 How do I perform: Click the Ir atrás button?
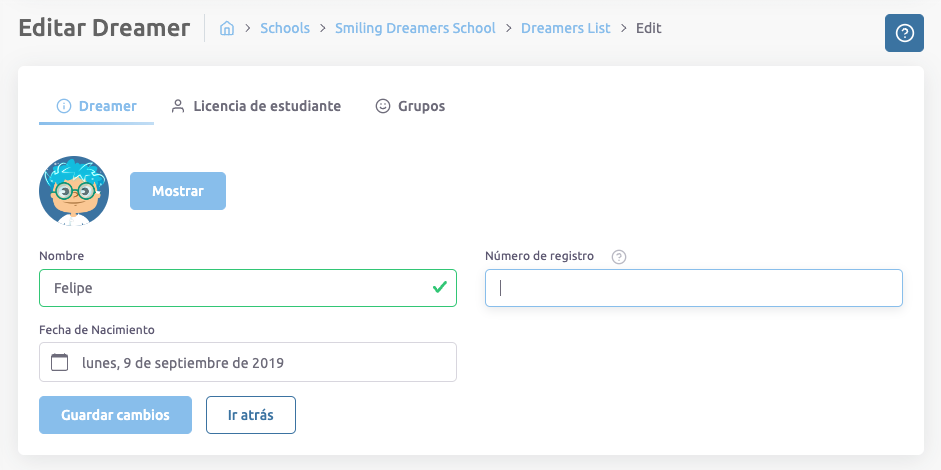pyautogui.click(x=250, y=415)
